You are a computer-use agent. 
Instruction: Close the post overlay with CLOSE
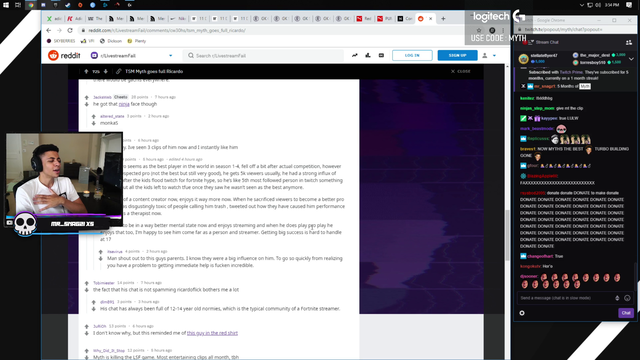(x=461, y=71)
